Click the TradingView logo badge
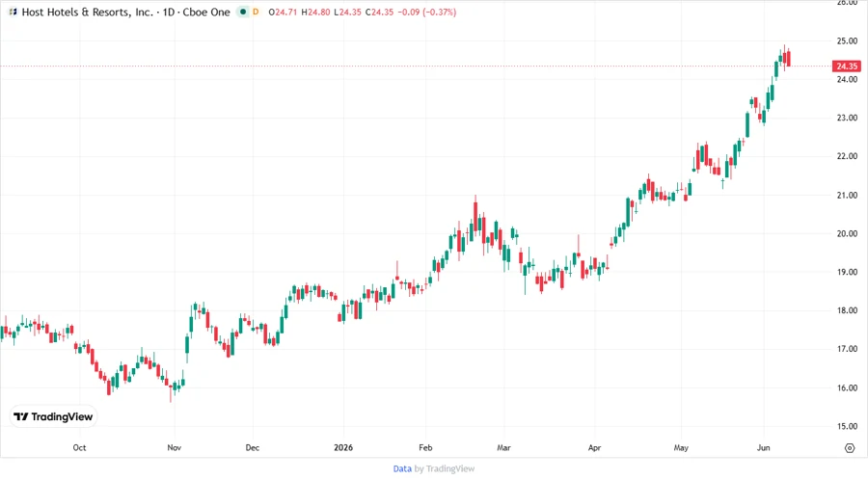The image size is (868, 480). tap(53, 416)
